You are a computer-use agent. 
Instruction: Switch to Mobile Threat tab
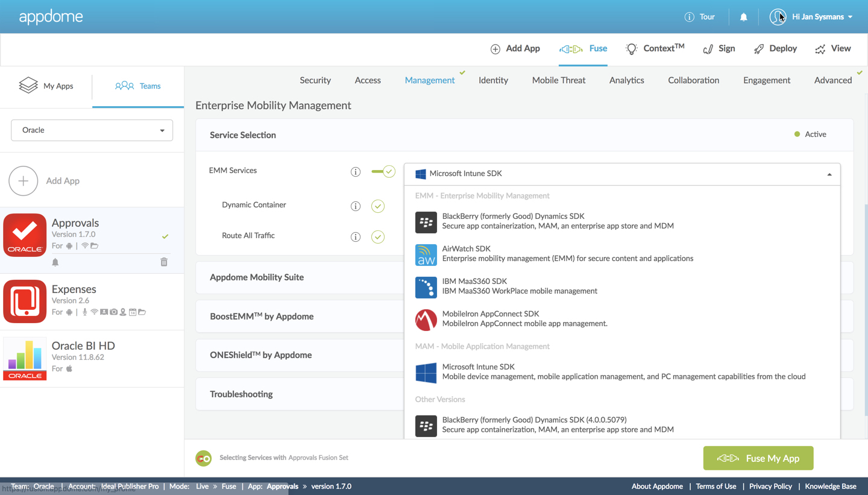pos(559,80)
